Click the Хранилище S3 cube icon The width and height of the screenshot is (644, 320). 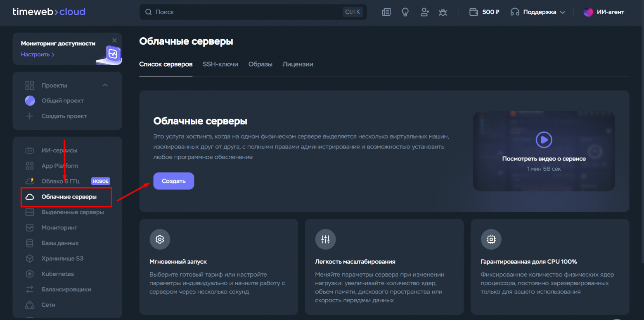[x=30, y=258]
